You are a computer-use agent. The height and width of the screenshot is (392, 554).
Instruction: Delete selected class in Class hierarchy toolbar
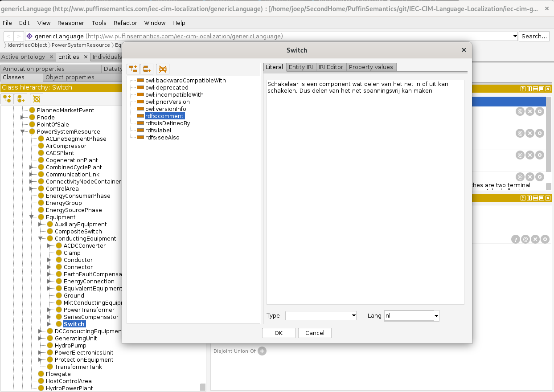(37, 98)
